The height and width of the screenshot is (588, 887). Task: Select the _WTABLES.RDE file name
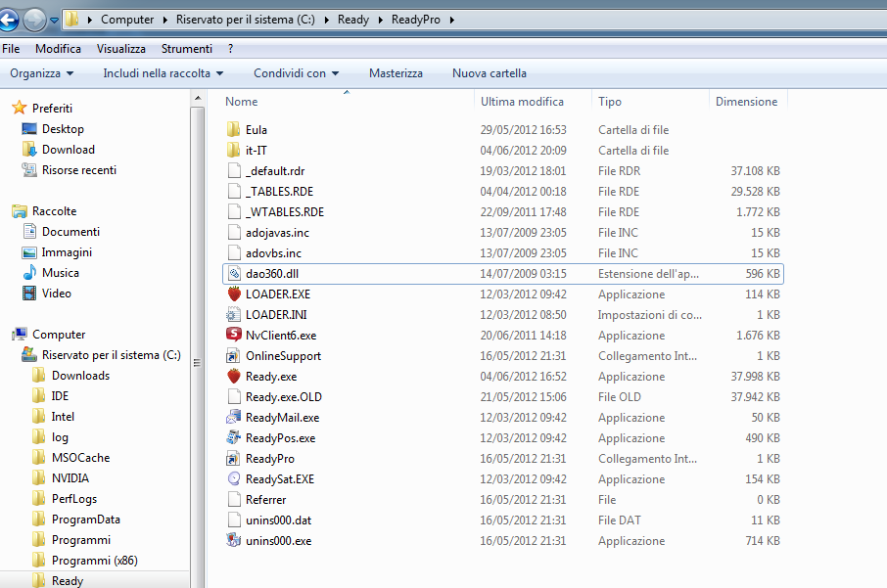click(285, 212)
